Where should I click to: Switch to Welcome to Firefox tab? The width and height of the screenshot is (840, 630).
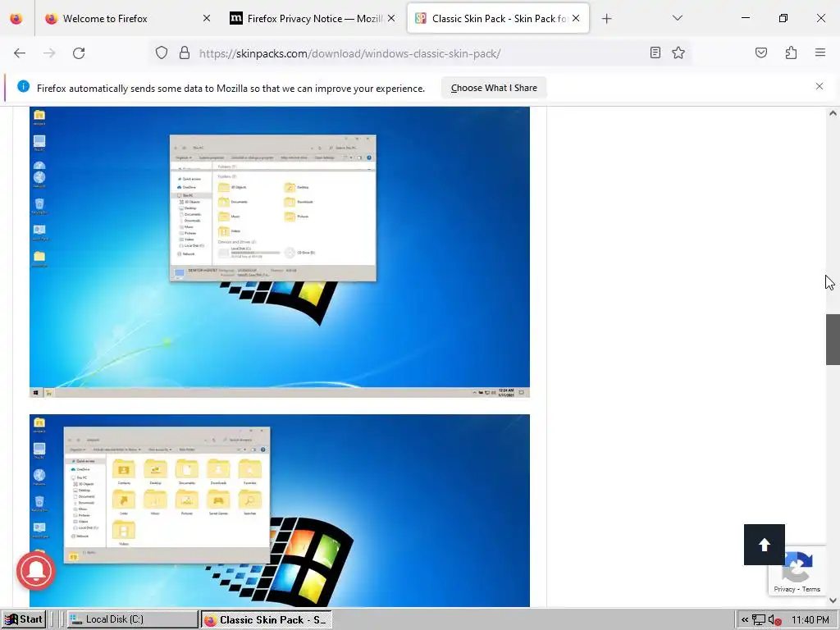click(127, 19)
